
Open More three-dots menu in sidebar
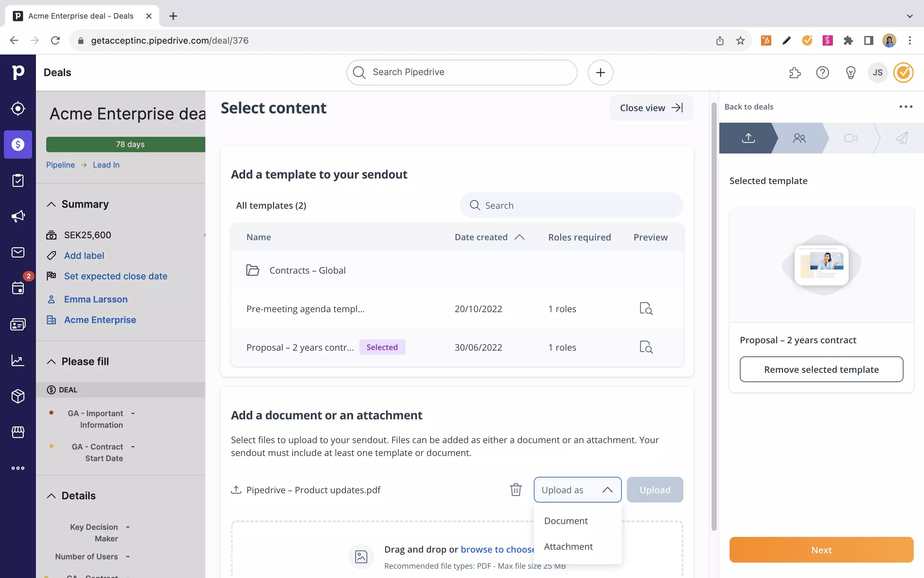(18, 468)
